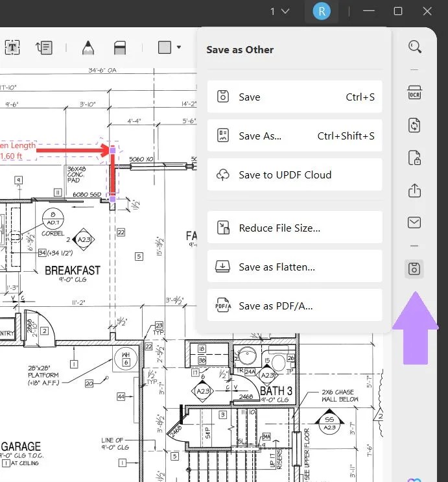Click the GARAGE room label
The image size is (448, 482).
(21, 446)
